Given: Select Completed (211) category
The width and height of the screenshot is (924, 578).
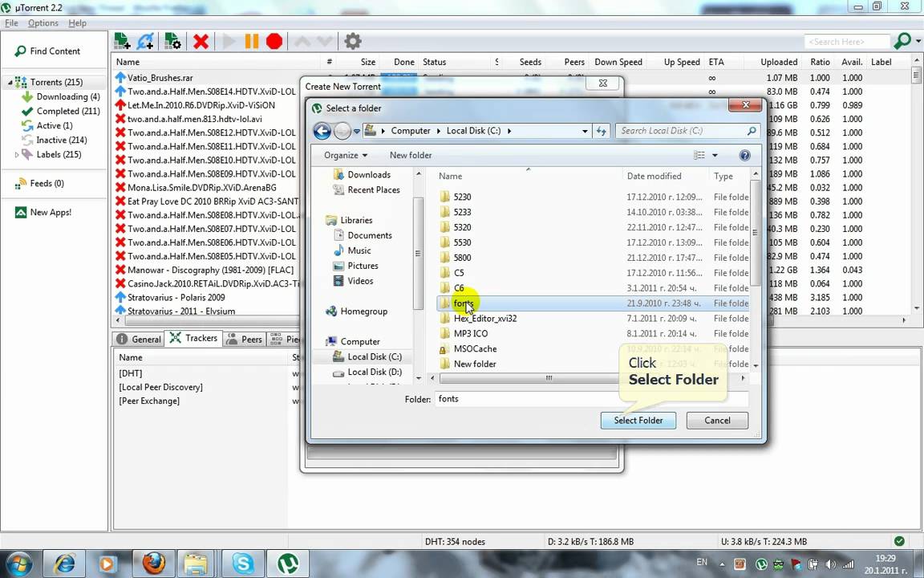Looking at the screenshot, I should (67, 111).
